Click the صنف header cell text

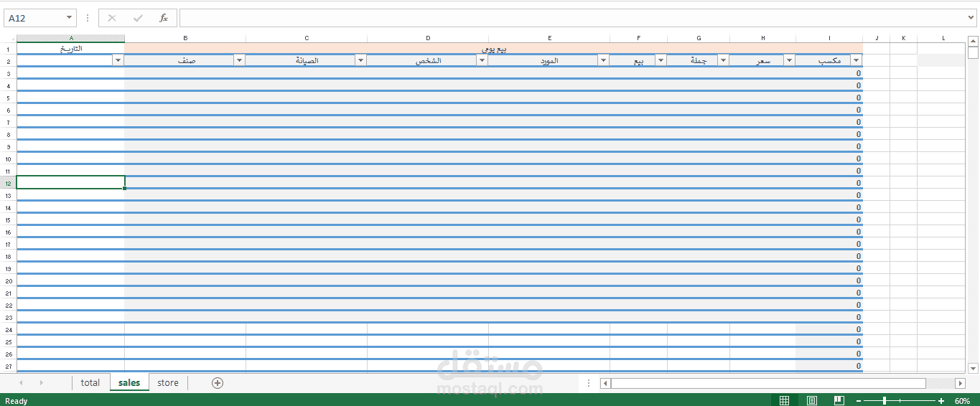click(187, 61)
